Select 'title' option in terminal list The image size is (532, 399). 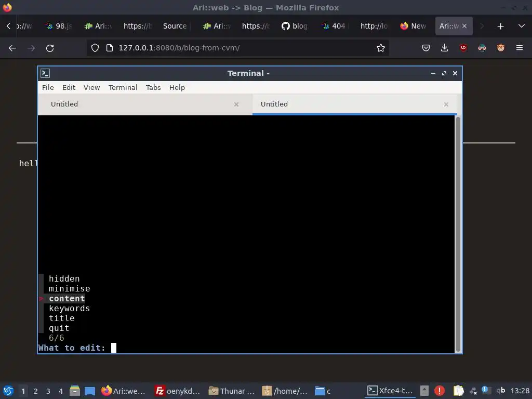click(x=62, y=318)
